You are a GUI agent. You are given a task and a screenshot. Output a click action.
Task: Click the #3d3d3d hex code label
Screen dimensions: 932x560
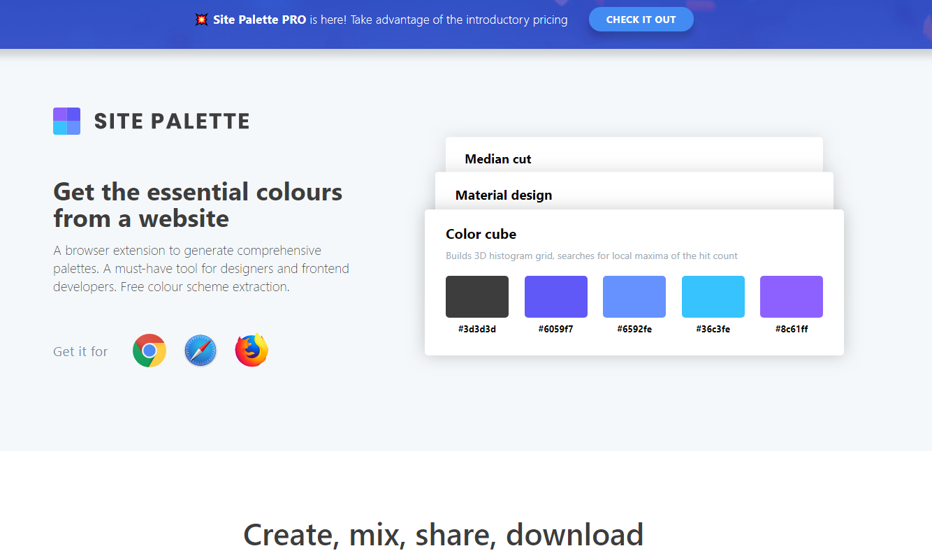click(x=477, y=329)
